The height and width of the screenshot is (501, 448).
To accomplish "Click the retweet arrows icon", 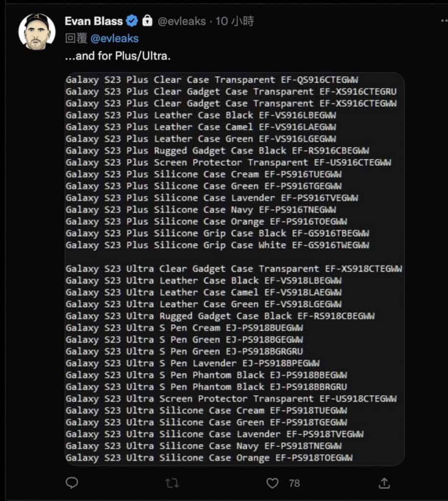I will (x=172, y=483).
